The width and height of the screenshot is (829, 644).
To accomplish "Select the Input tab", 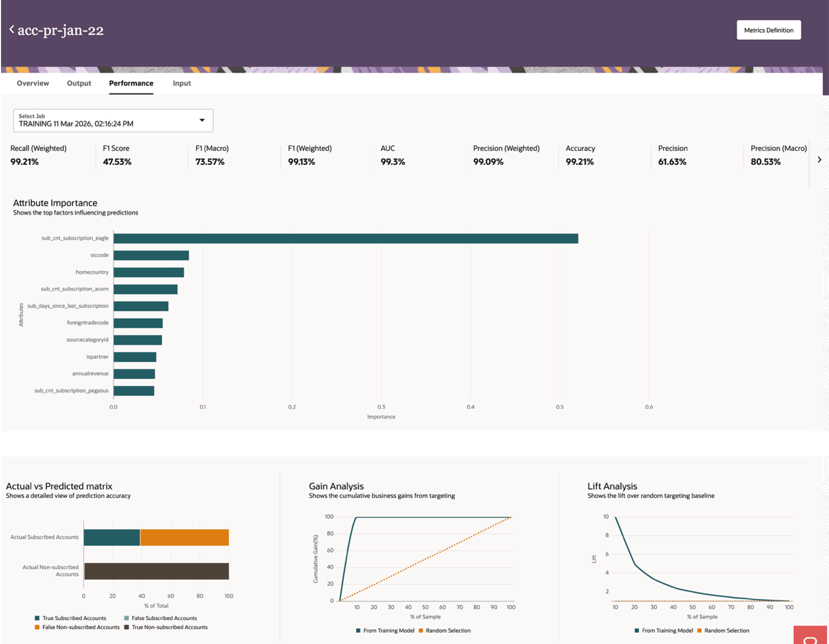I will 181,83.
